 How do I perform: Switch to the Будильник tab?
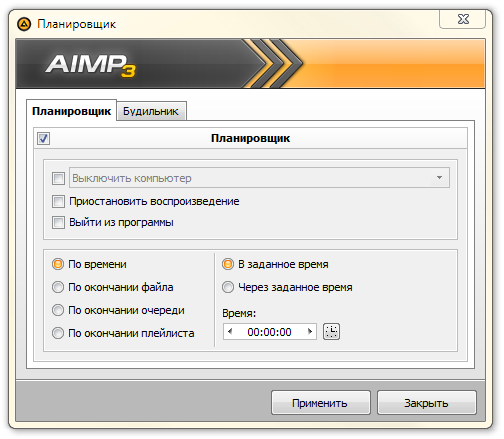click(x=151, y=111)
